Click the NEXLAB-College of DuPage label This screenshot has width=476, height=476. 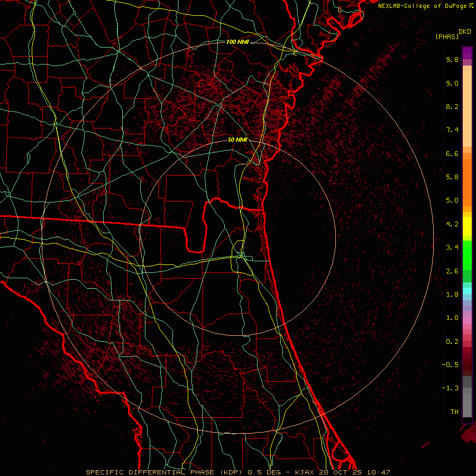[423, 6]
